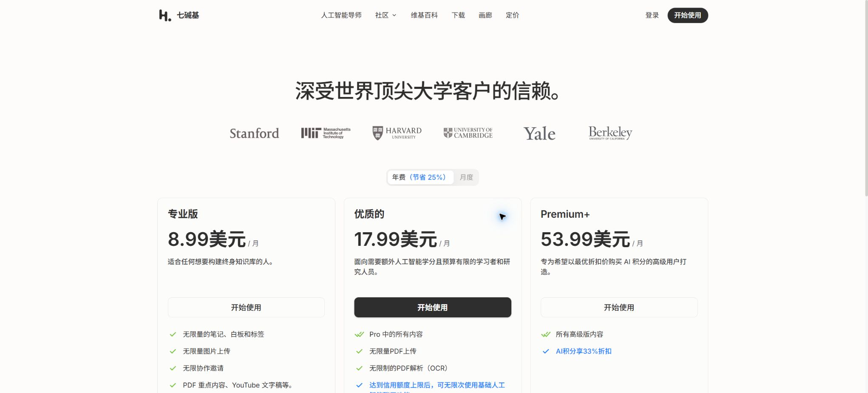Open the 定价 page
The width and height of the screenshot is (868, 393).
[513, 15]
